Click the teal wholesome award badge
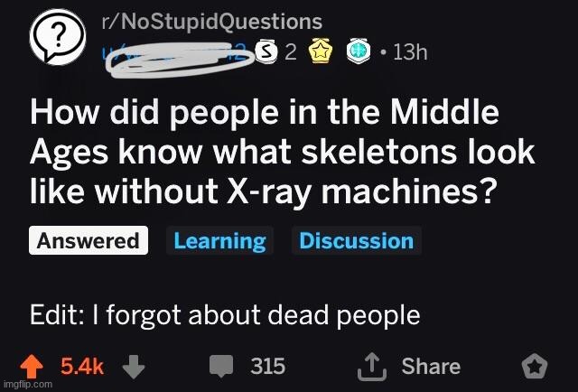This screenshot has width=578, height=392. point(357,51)
